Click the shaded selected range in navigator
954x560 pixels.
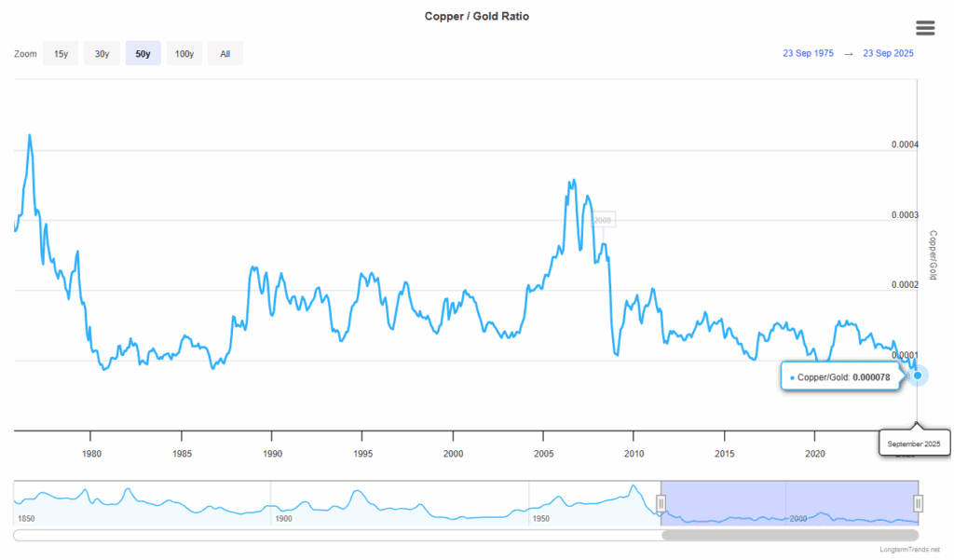[789, 503]
